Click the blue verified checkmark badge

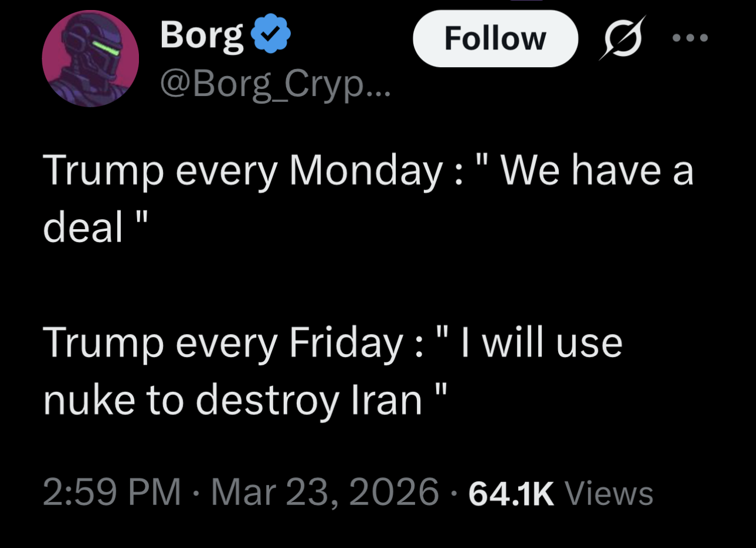point(271,36)
